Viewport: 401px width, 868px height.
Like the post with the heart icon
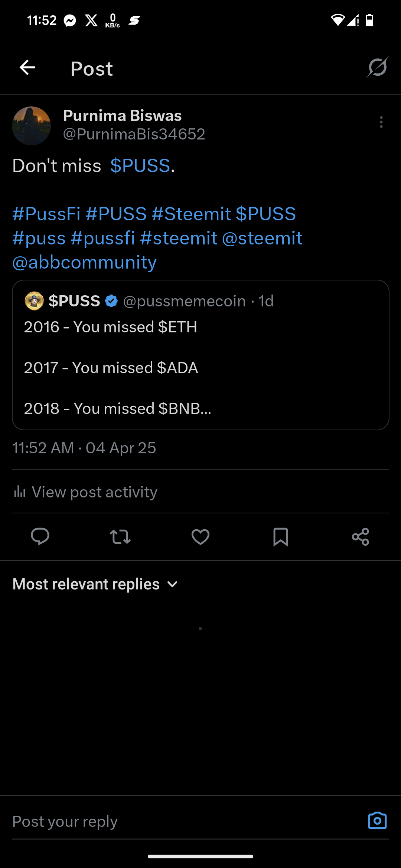tap(200, 537)
